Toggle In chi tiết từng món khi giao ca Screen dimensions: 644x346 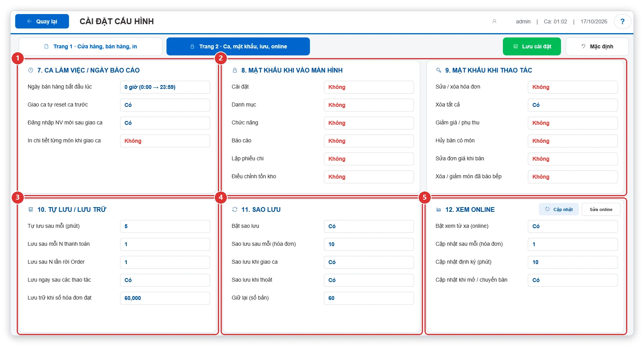pyautogui.click(x=165, y=141)
